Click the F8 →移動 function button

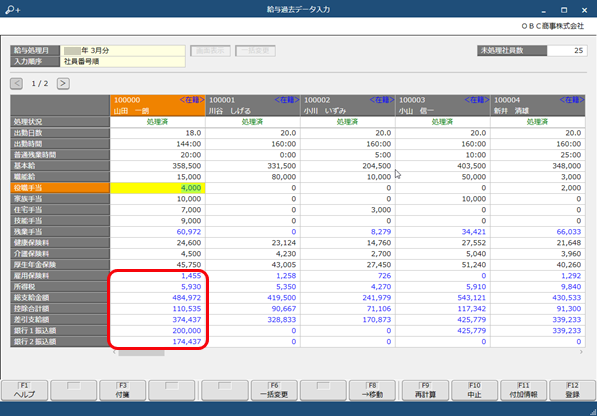[372, 390]
